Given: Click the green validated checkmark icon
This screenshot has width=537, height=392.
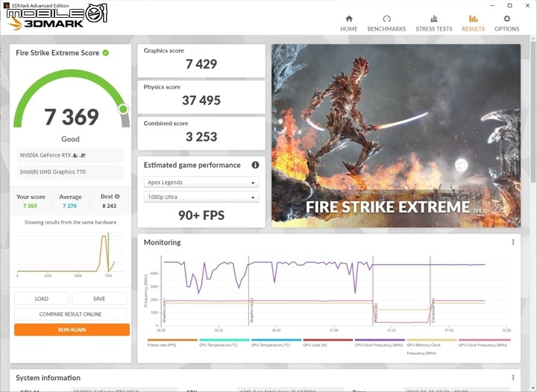Looking at the screenshot, I should (105, 53).
